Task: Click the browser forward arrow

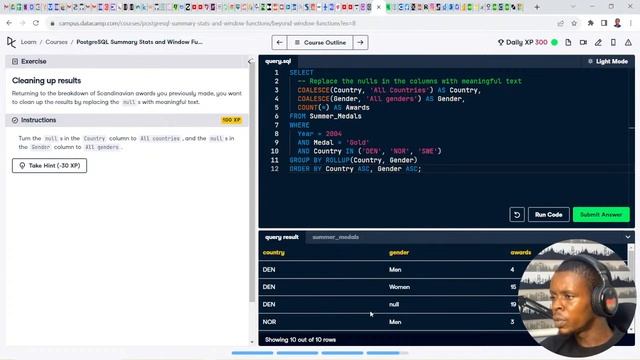Action: point(22,23)
